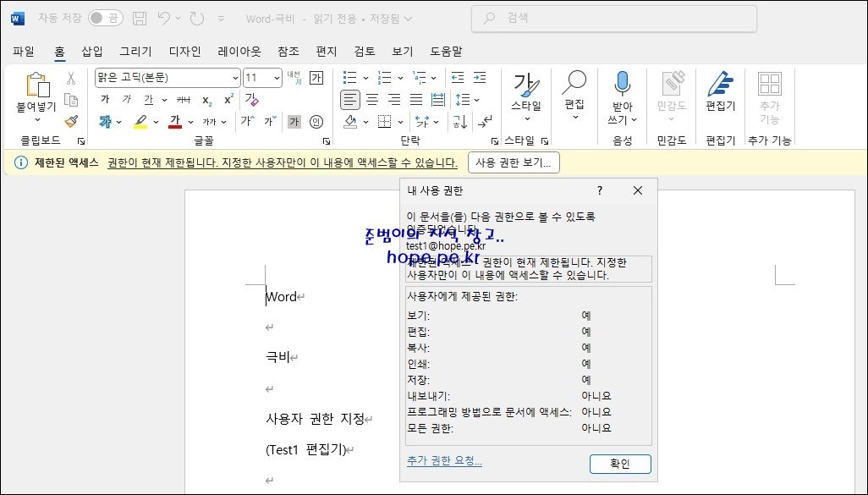The width and height of the screenshot is (868, 495).
Task: Switch to the 보기 tab
Action: (403, 52)
